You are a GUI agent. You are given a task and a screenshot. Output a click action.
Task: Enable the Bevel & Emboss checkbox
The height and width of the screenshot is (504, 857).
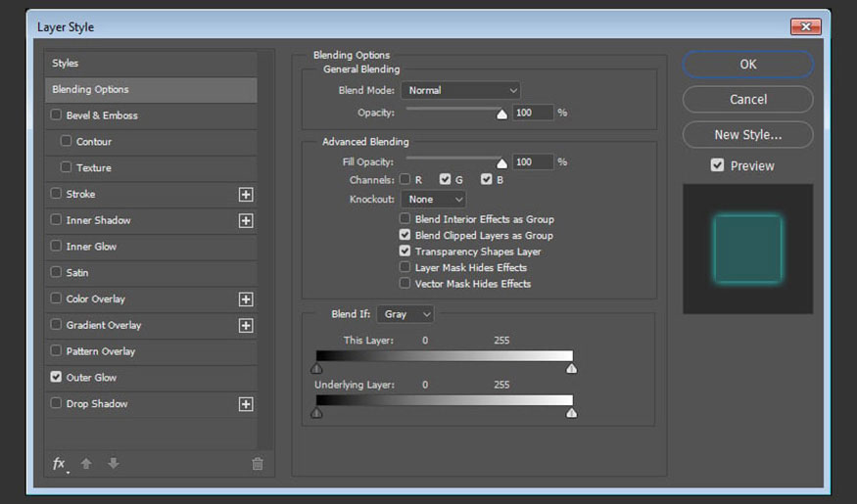pos(56,115)
